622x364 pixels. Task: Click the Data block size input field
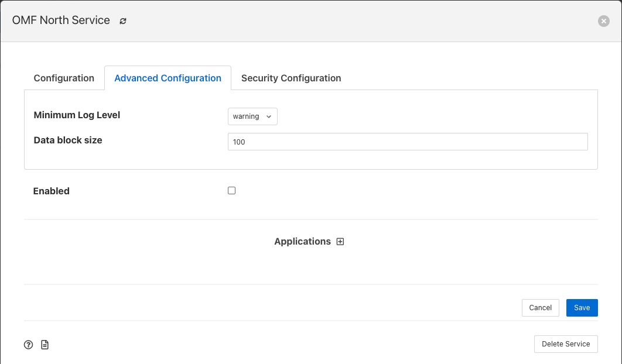pyautogui.click(x=407, y=142)
